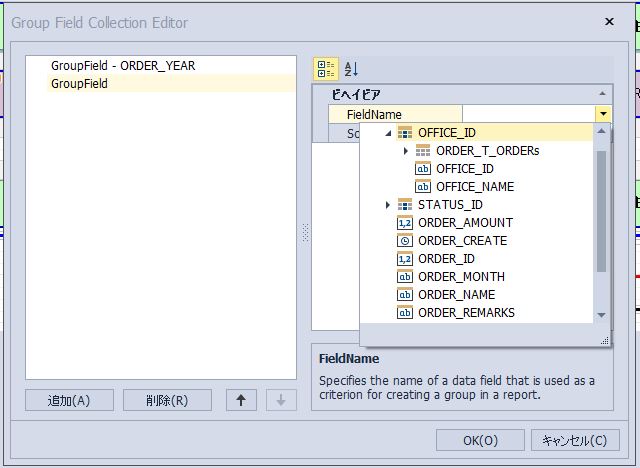Collapse the OFFICE_ID tree node
Screen dimensions: 640x468
point(388,133)
